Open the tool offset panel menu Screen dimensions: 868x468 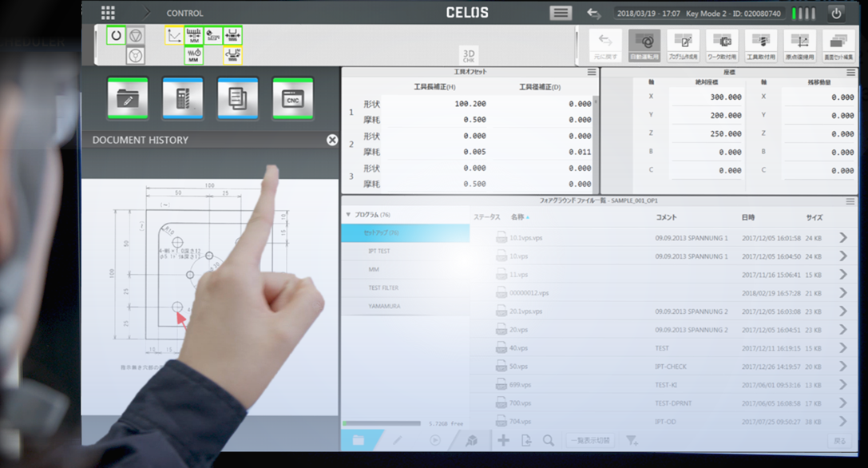(x=592, y=72)
